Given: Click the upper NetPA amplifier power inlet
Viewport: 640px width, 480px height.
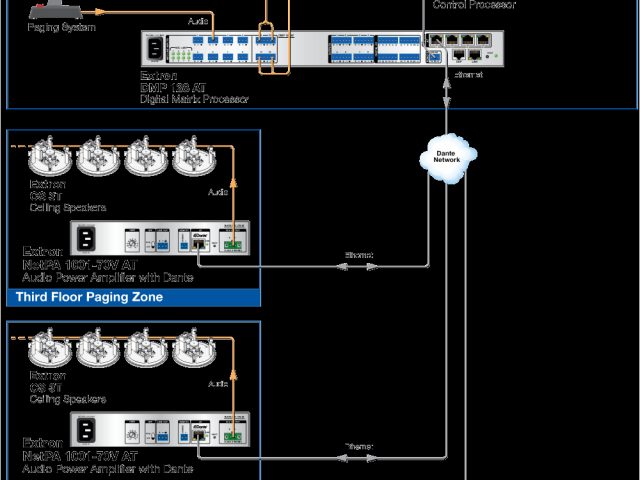Looking at the screenshot, I should click(x=87, y=240).
